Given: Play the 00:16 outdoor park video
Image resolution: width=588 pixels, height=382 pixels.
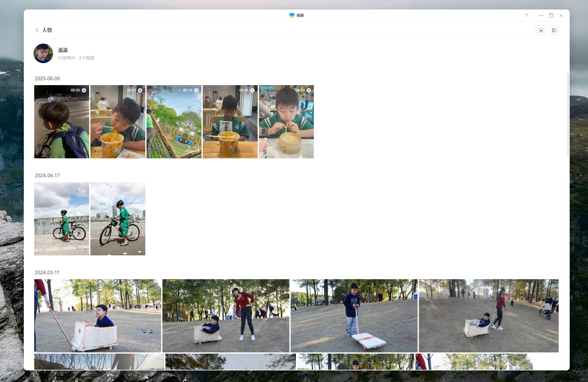Looking at the screenshot, I should tap(174, 122).
